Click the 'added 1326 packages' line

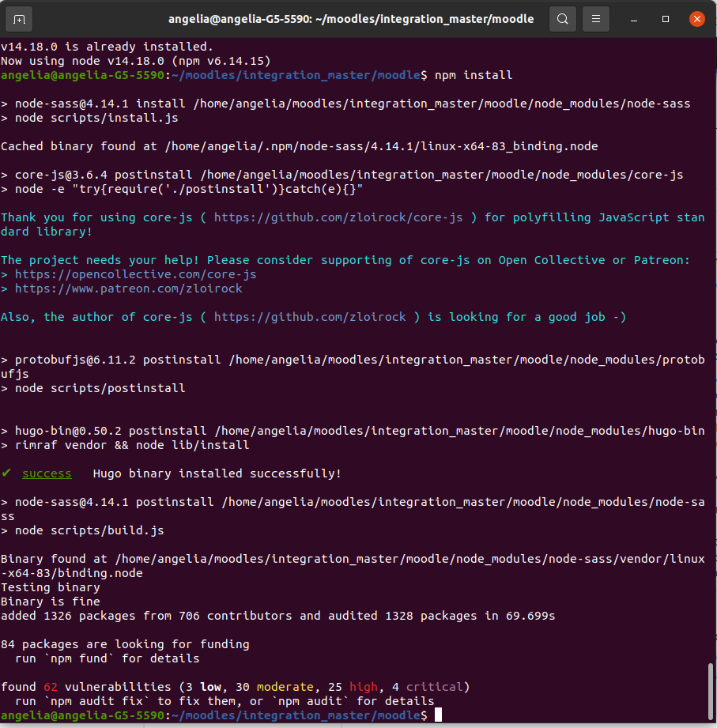tap(277, 616)
